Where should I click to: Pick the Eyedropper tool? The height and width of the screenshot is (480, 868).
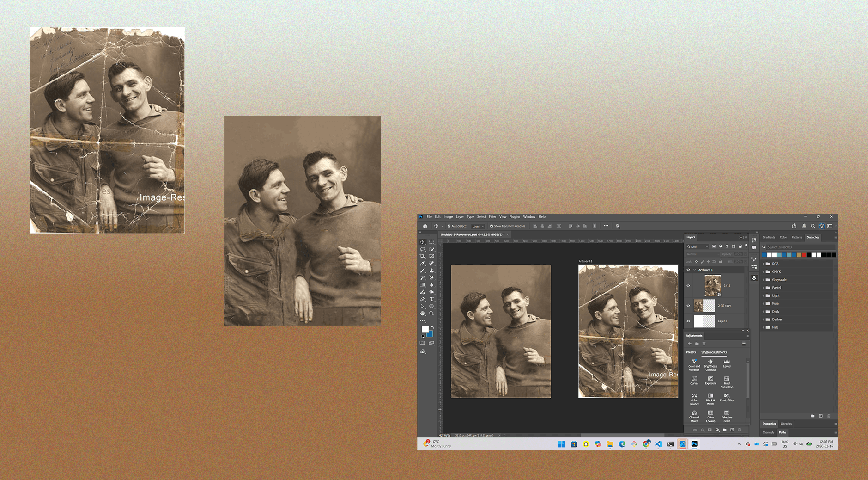422,263
